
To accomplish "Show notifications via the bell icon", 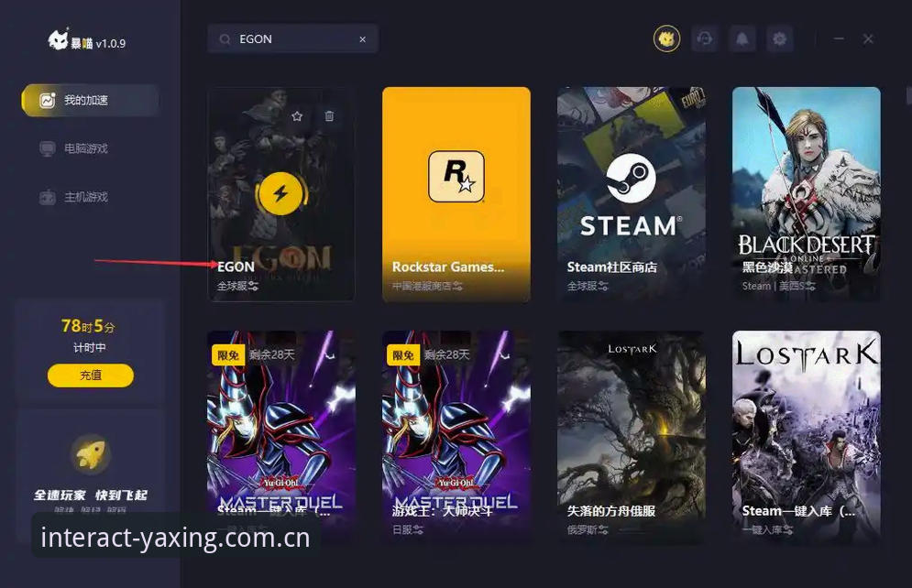I will 742,39.
